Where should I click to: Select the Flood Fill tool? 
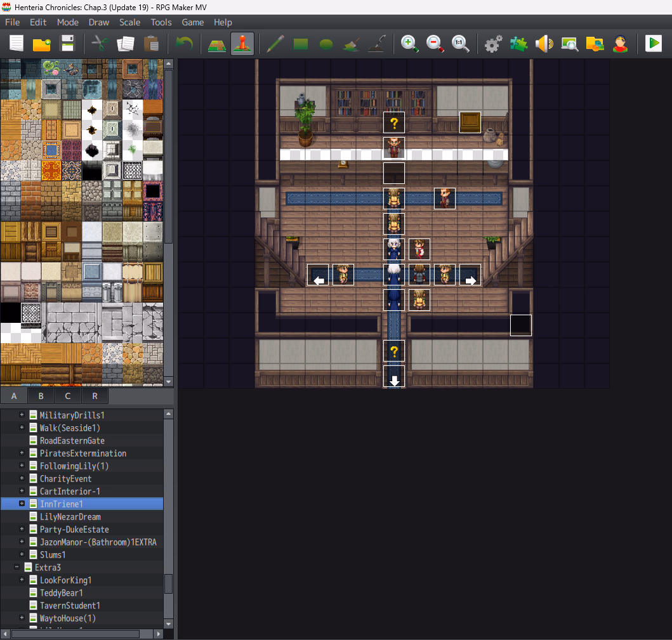click(x=352, y=44)
